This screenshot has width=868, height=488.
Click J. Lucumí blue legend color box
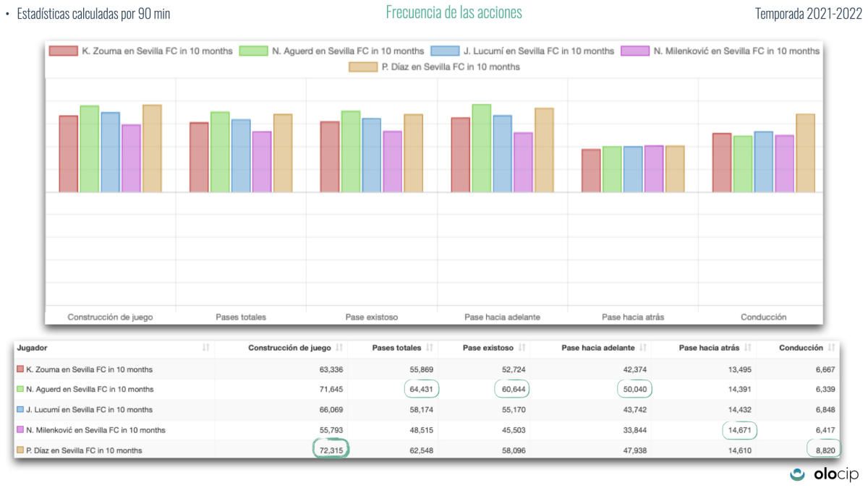pos(445,51)
